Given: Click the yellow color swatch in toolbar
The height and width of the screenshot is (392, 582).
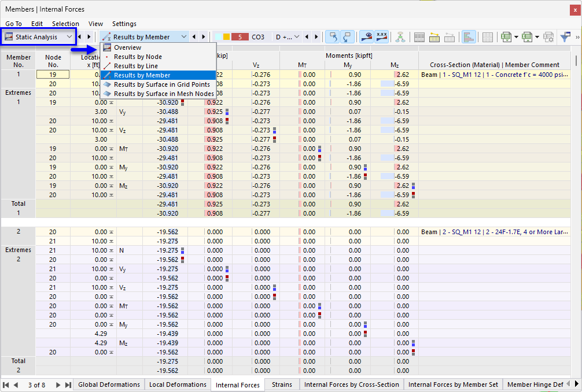Looking at the screenshot, I should pos(226,37).
